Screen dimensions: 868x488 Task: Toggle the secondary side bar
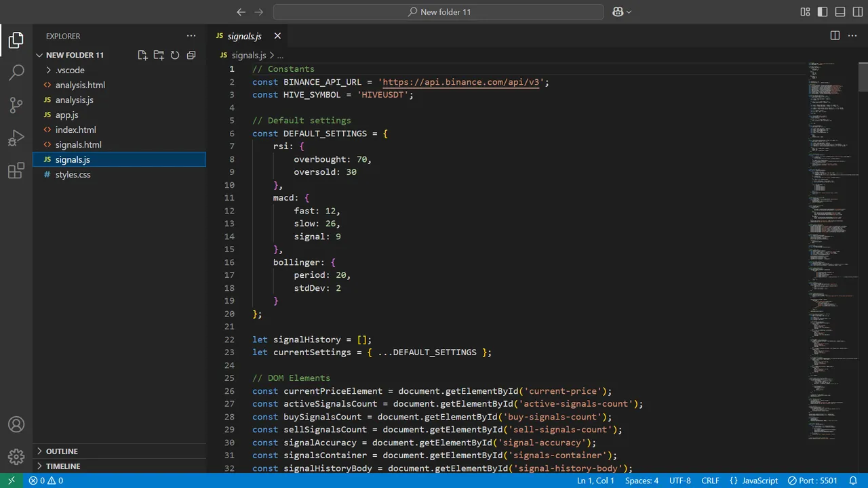858,12
